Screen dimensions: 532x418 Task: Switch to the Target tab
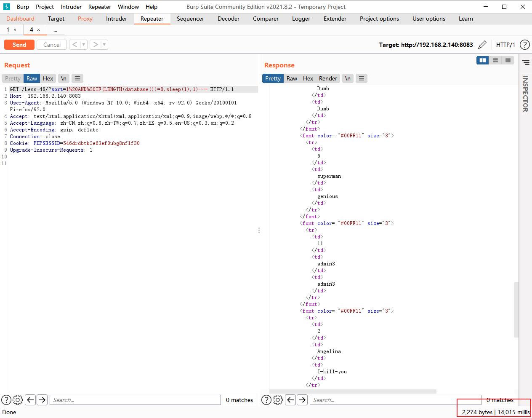[x=56, y=19]
